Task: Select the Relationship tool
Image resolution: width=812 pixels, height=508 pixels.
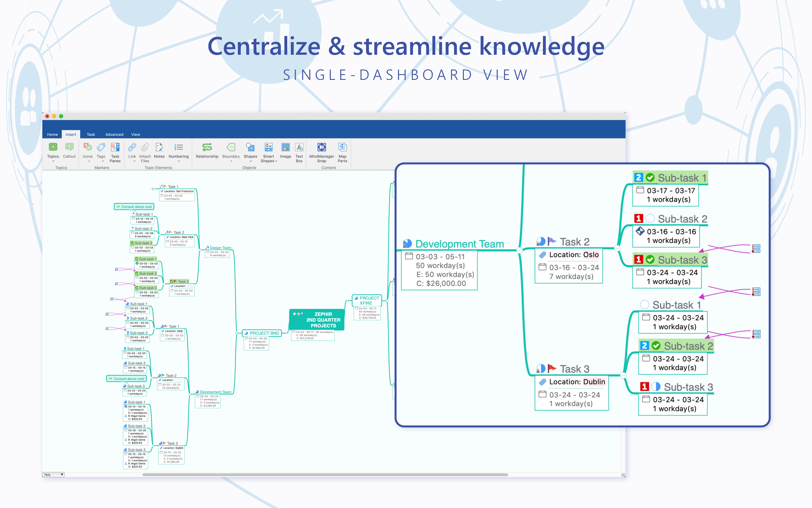Action: (207, 147)
